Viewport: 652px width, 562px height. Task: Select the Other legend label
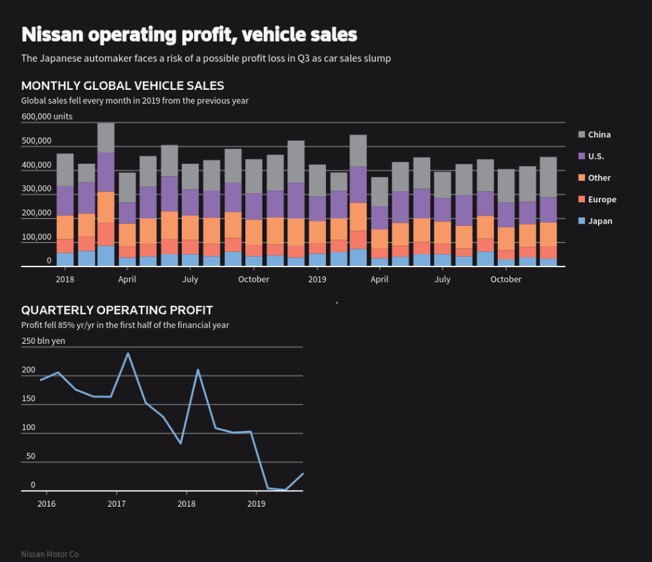tap(599, 178)
